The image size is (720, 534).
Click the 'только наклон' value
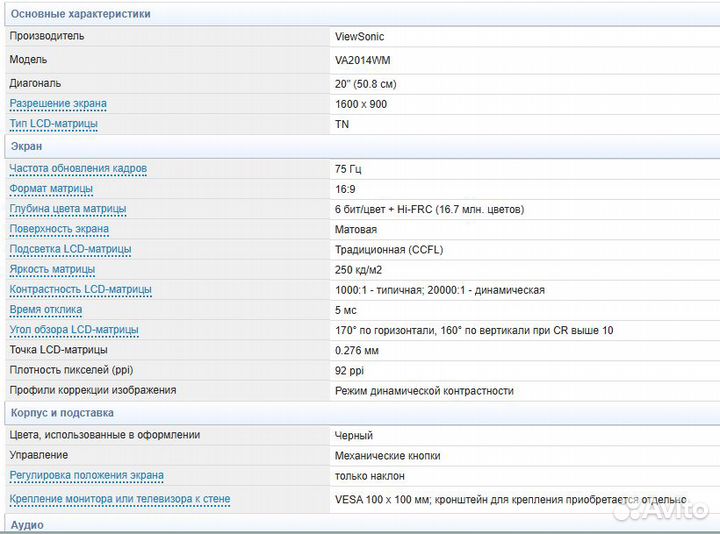coord(370,476)
